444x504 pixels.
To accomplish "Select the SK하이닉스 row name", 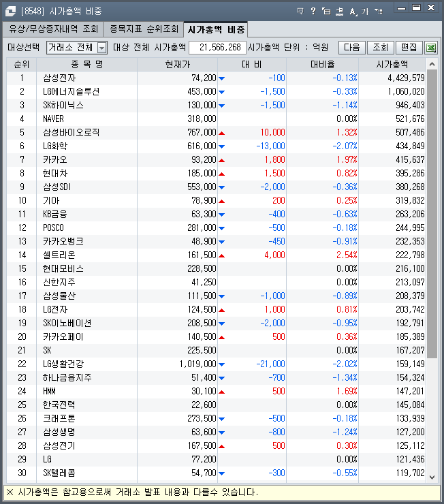I will (63, 105).
